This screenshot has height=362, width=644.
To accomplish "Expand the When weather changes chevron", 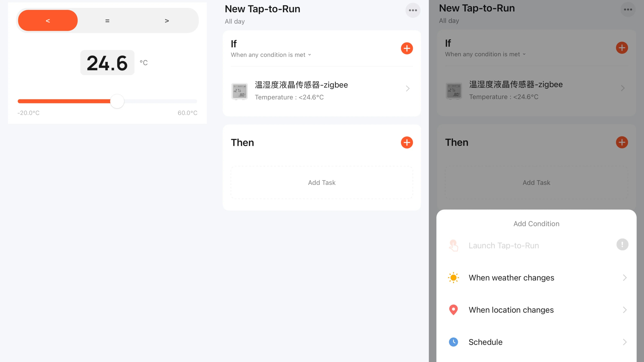I will [625, 278].
